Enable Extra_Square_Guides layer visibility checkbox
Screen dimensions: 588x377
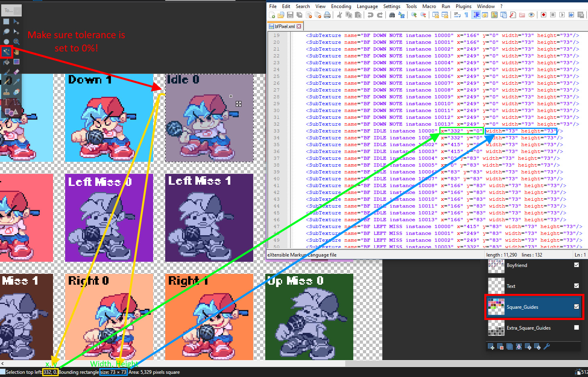point(576,328)
